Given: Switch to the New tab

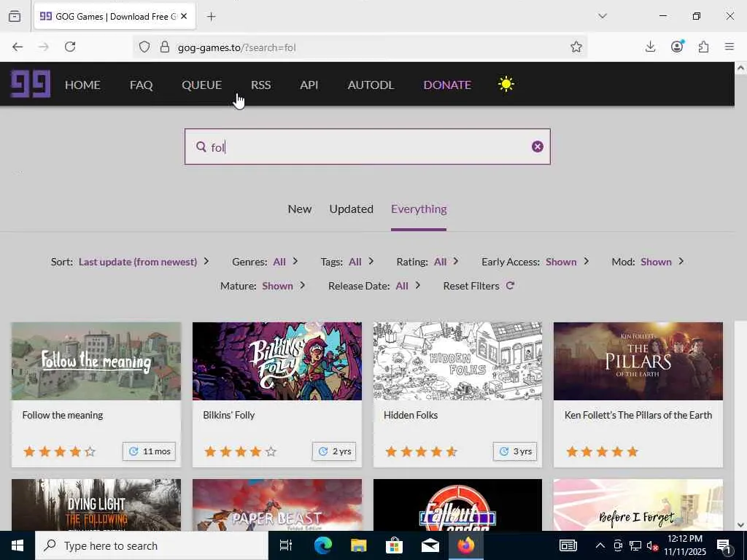Looking at the screenshot, I should click(300, 209).
